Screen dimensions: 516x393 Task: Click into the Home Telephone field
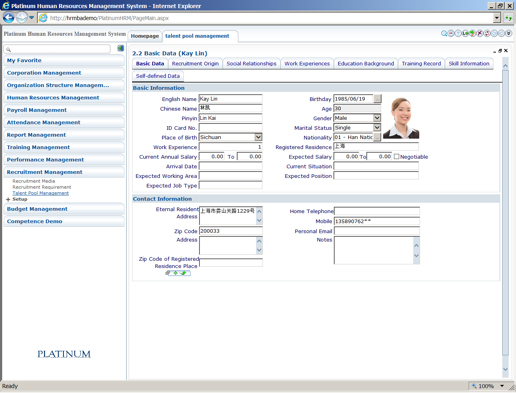click(377, 211)
